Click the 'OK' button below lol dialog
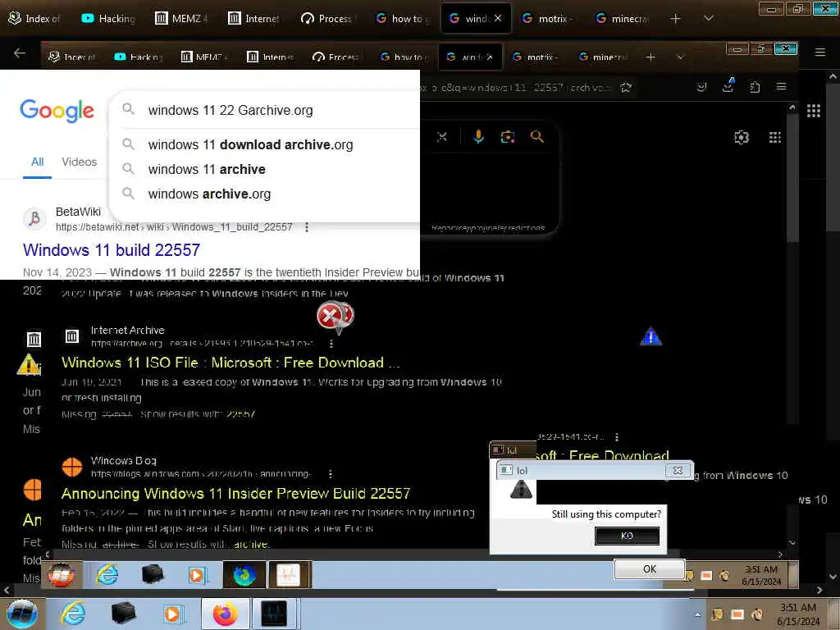This screenshot has width=840, height=630. (650, 569)
